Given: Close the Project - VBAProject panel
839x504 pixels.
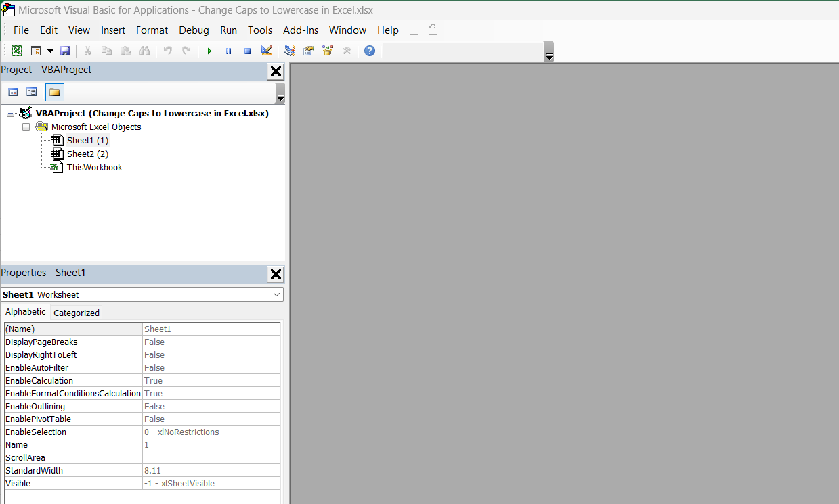Looking at the screenshot, I should pos(276,71).
